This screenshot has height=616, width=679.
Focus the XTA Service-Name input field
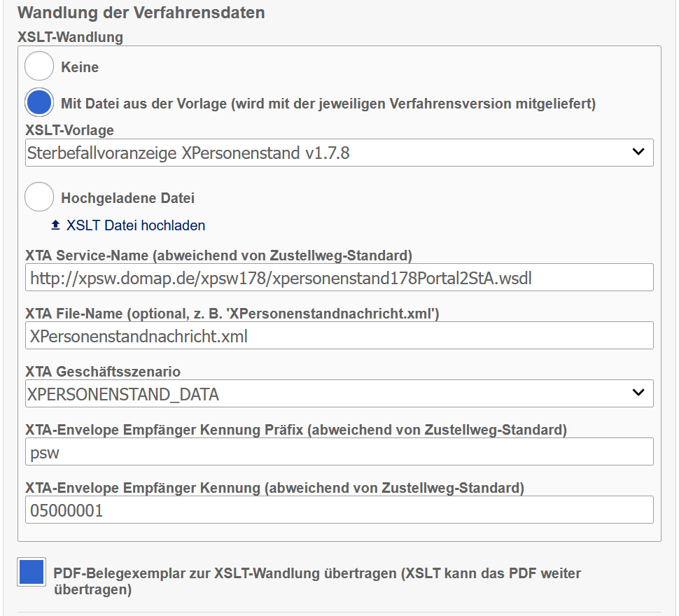tap(339, 277)
